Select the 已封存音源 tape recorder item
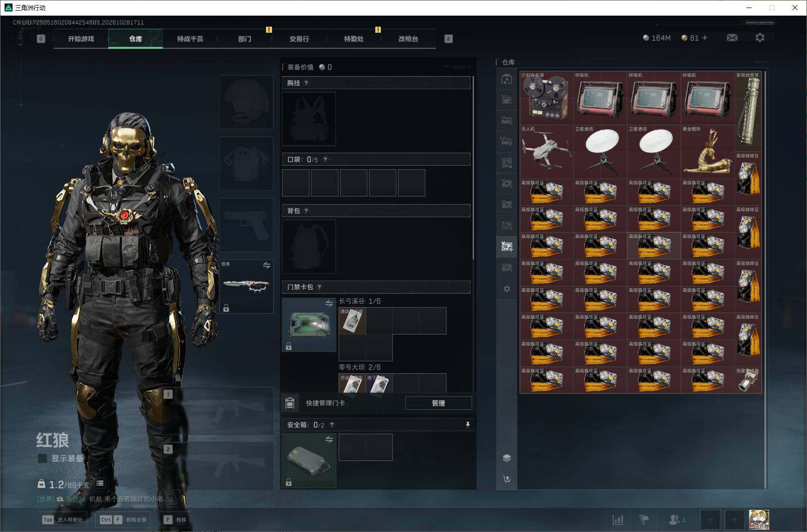This screenshot has width=807, height=532. pos(547,98)
